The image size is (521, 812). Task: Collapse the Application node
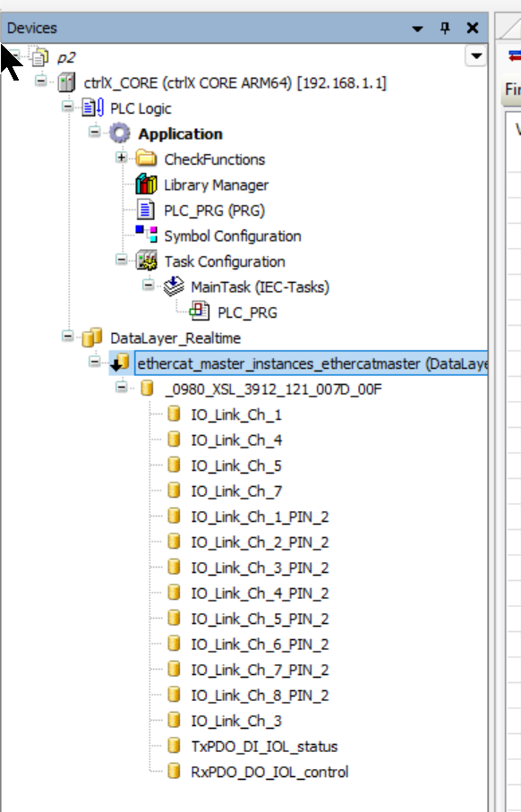click(94, 132)
